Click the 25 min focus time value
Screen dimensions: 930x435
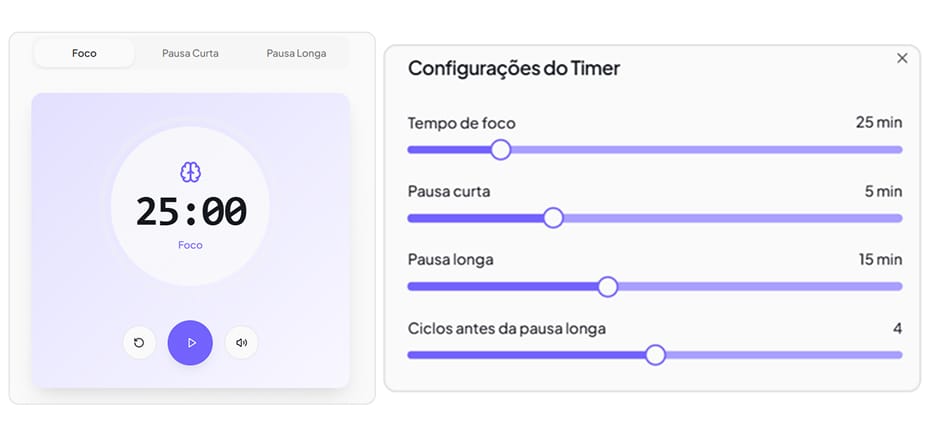point(878,122)
